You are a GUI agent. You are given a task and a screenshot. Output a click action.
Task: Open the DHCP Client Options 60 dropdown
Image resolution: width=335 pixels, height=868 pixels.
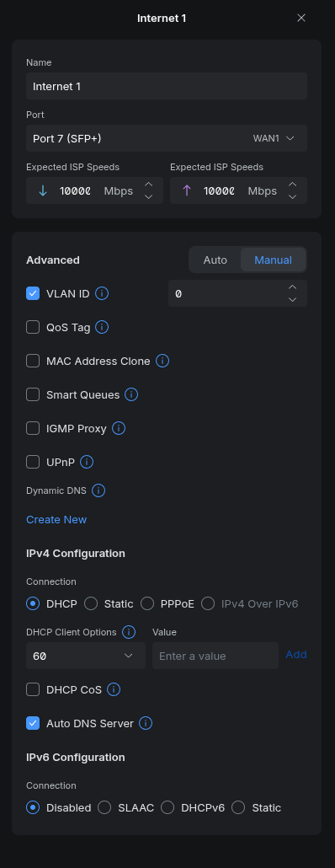(86, 656)
